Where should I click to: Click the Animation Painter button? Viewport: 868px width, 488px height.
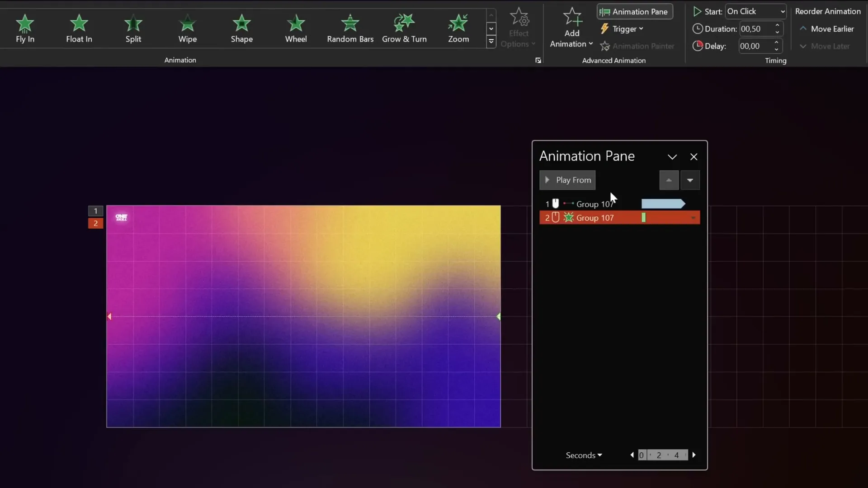(x=637, y=46)
